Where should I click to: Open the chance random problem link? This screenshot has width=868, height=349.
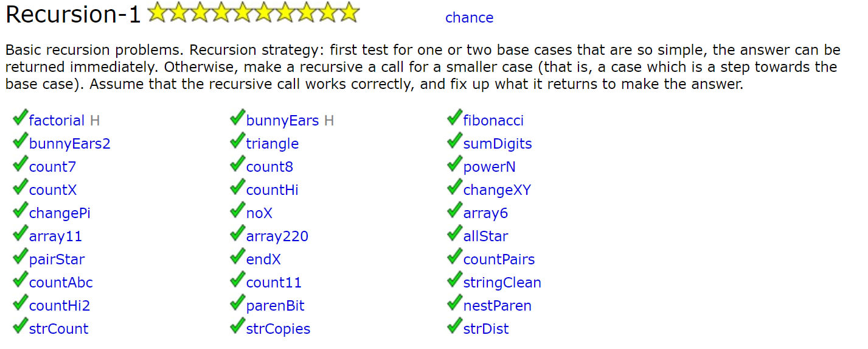pos(469,18)
